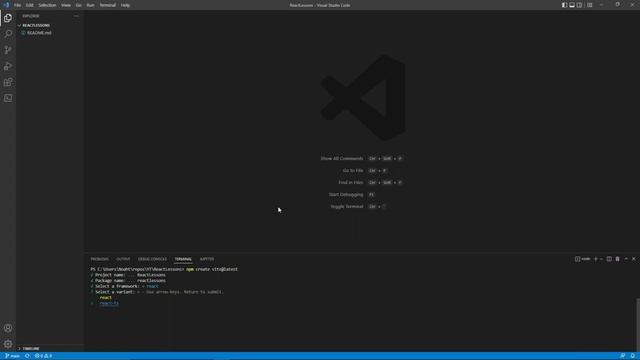This screenshot has width=640, height=360.
Task: Expand the TIMELINE section
Action: tap(31, 349)
